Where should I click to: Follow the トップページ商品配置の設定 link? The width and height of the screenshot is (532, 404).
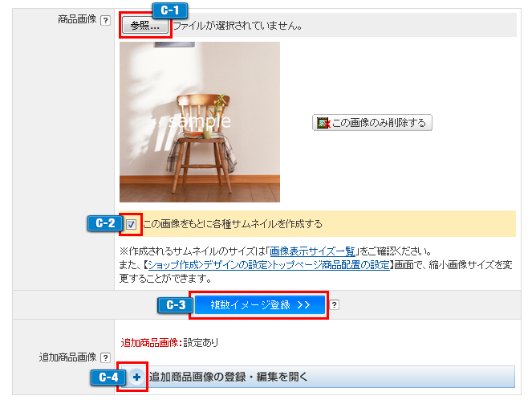[x=269, y=265]
